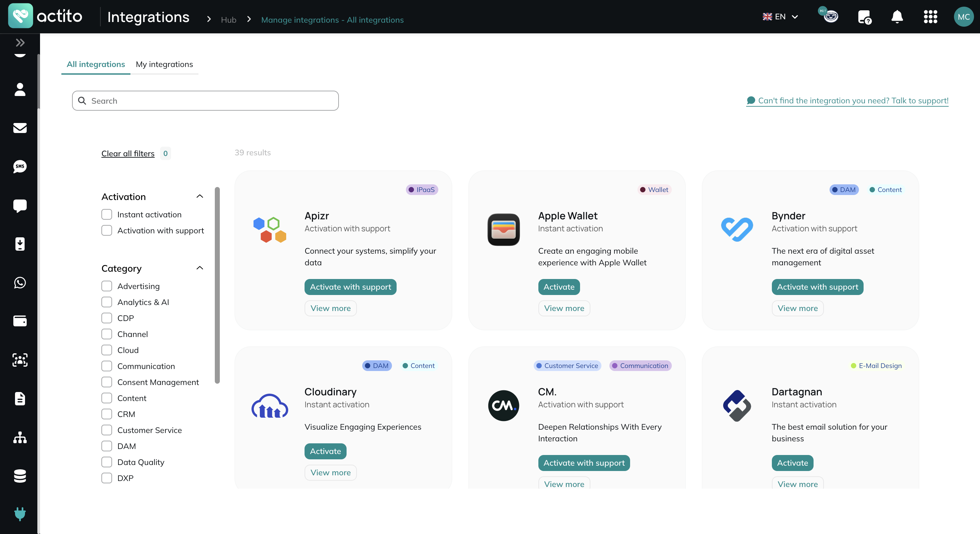Screen dimensions: 980x534
Task: Open the Integrations plug icon in sidebar
Action: pyautogui.click(x=20, y=514)
